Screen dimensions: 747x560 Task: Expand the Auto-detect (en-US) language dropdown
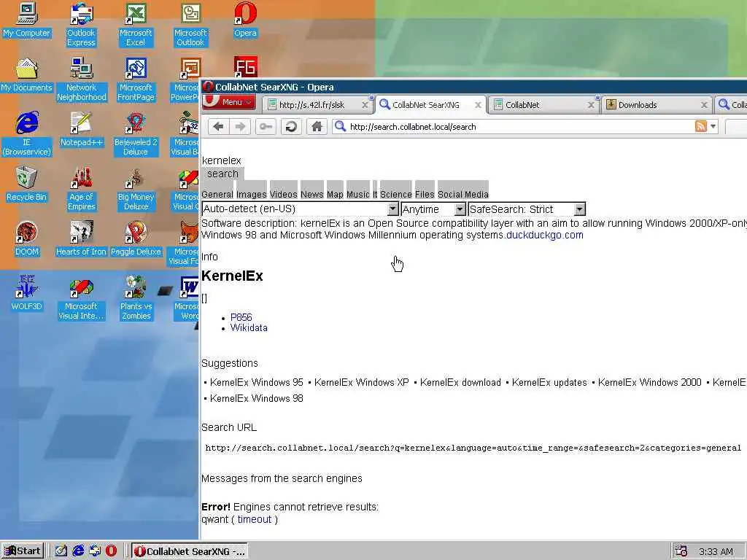(392, 209)
